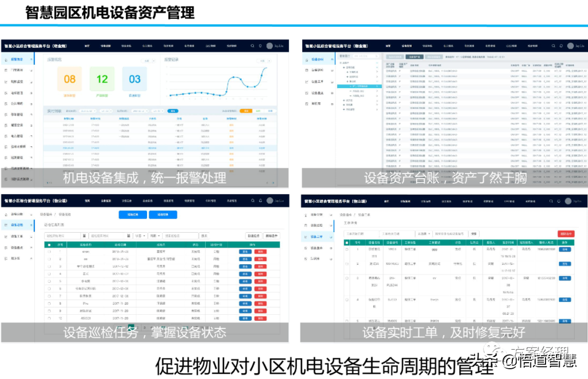Open alarm list start time dropdown
The height and width of the screenshot is (379, 588).
point(106,111)
